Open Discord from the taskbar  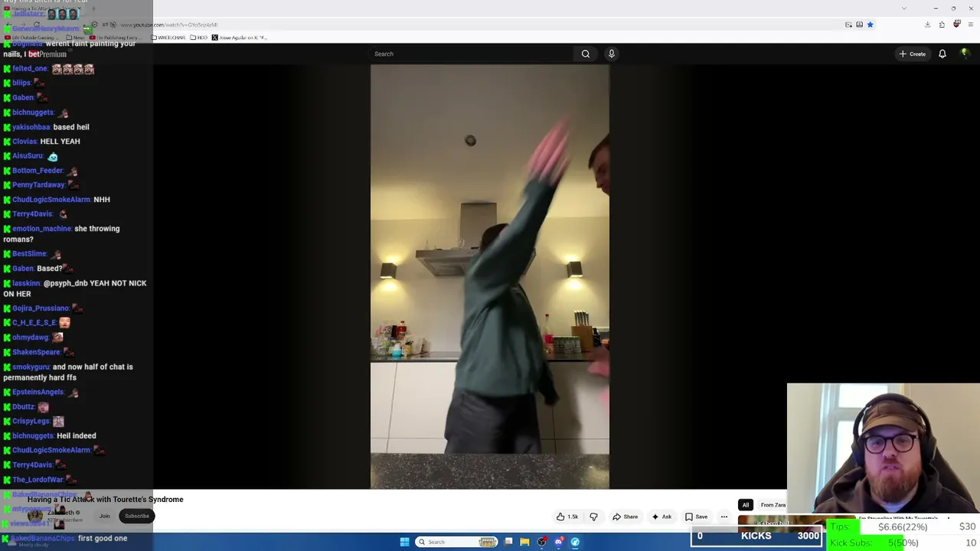559,542
